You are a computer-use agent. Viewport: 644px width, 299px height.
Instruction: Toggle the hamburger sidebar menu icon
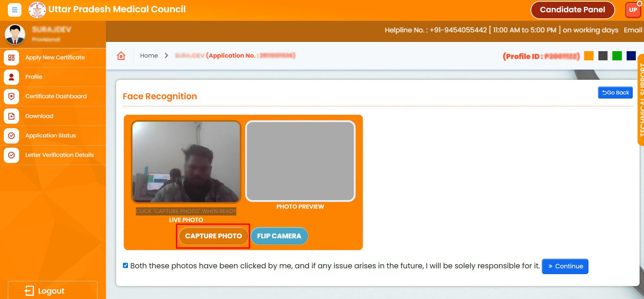14,10
